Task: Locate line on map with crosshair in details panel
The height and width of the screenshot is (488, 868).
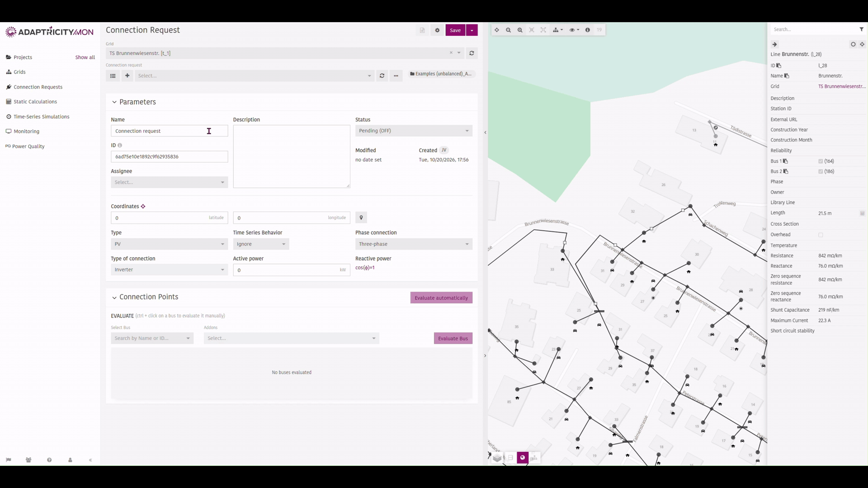Action: point(862,44)
